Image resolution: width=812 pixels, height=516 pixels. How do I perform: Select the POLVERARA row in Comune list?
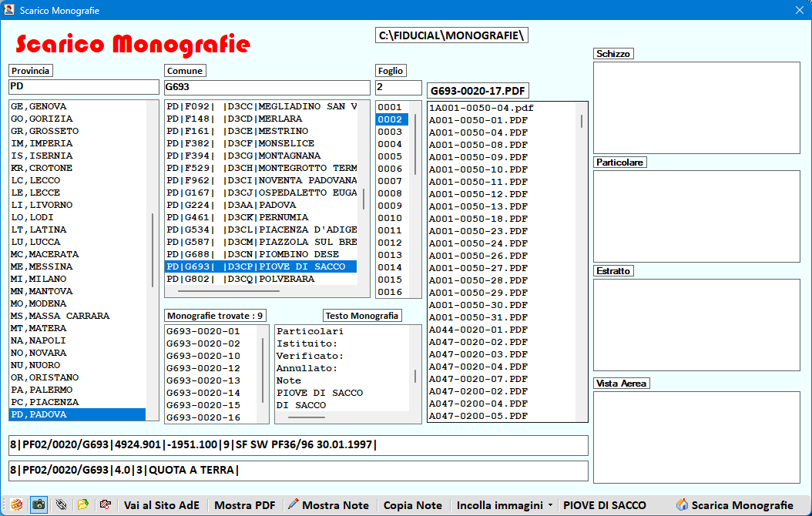(x=261, y=279)
